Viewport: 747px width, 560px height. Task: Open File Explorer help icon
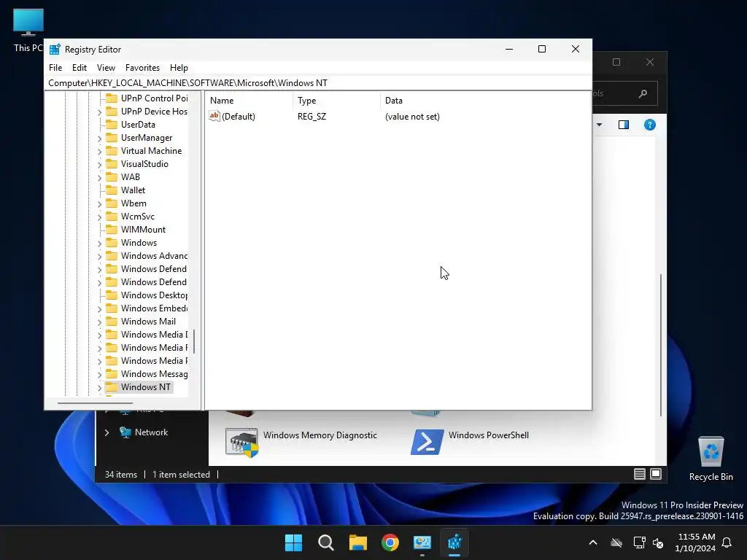pos(650,125)
